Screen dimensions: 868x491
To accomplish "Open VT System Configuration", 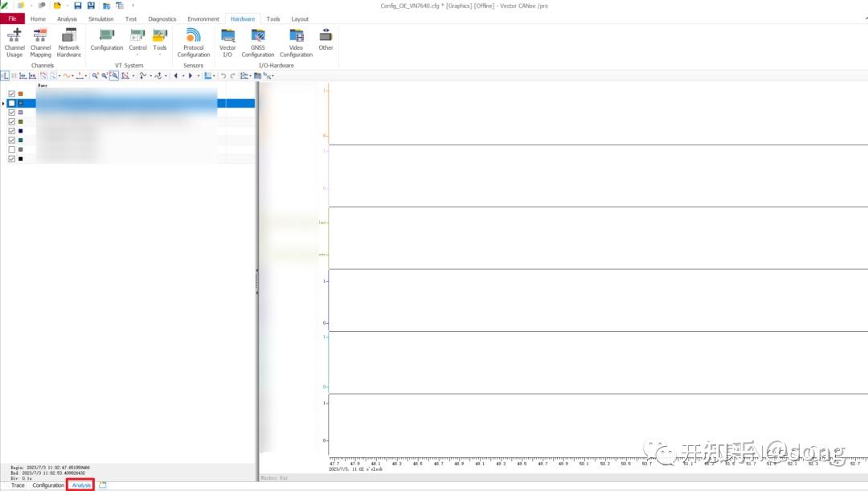I will tap(107, 39).
